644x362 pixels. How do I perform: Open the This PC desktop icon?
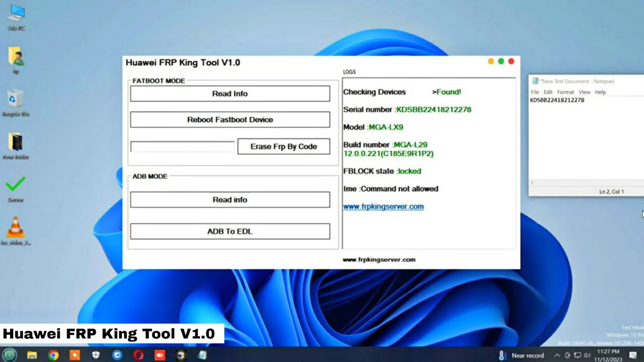(x=16, y=17)
